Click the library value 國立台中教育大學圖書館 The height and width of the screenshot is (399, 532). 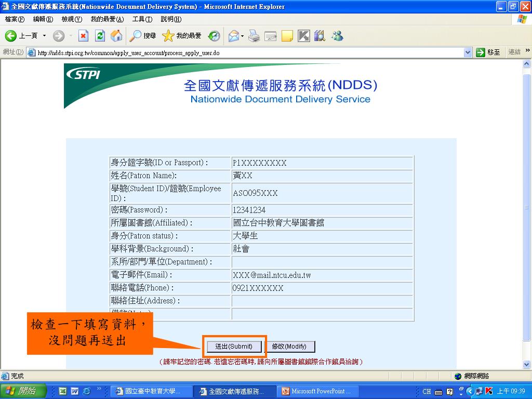click(278, 223)
